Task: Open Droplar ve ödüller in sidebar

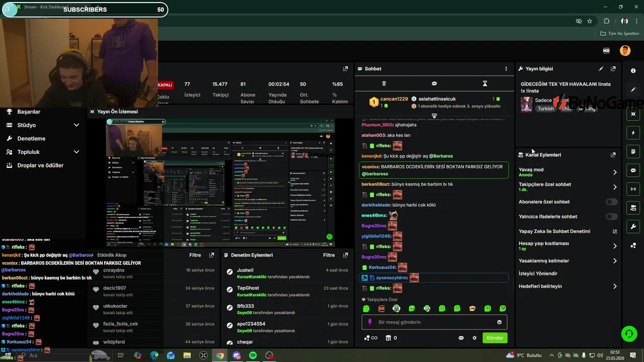Action: (x=40, y=165)
